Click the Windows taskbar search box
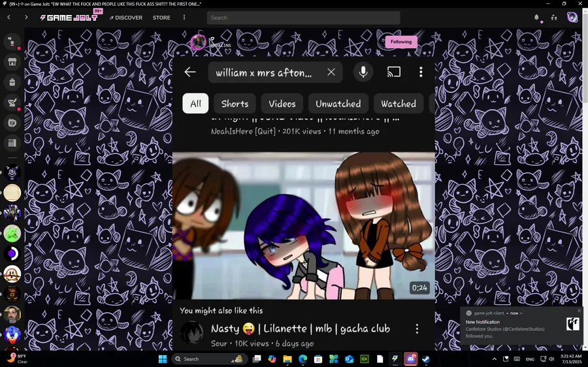 tap(210, 359)
